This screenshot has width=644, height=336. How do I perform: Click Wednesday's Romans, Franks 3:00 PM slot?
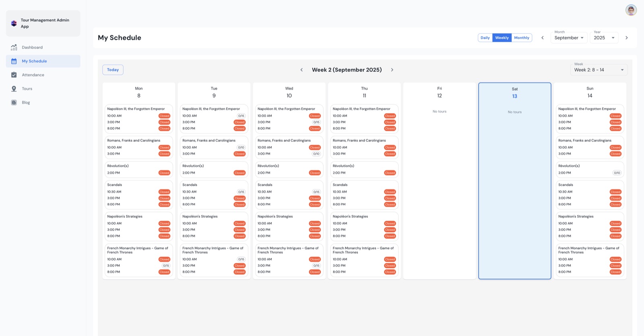point(289,154)
